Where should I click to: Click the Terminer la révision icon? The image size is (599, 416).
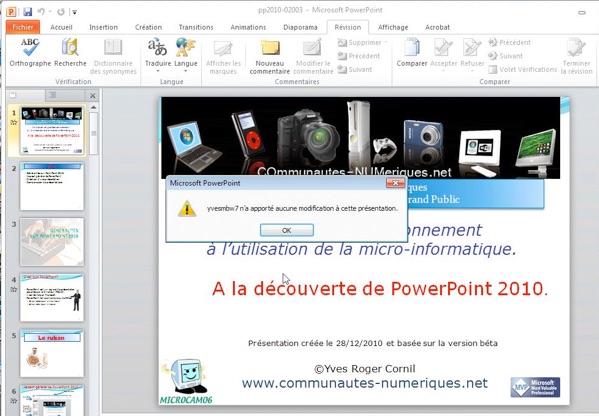click(x=576, y=56)
